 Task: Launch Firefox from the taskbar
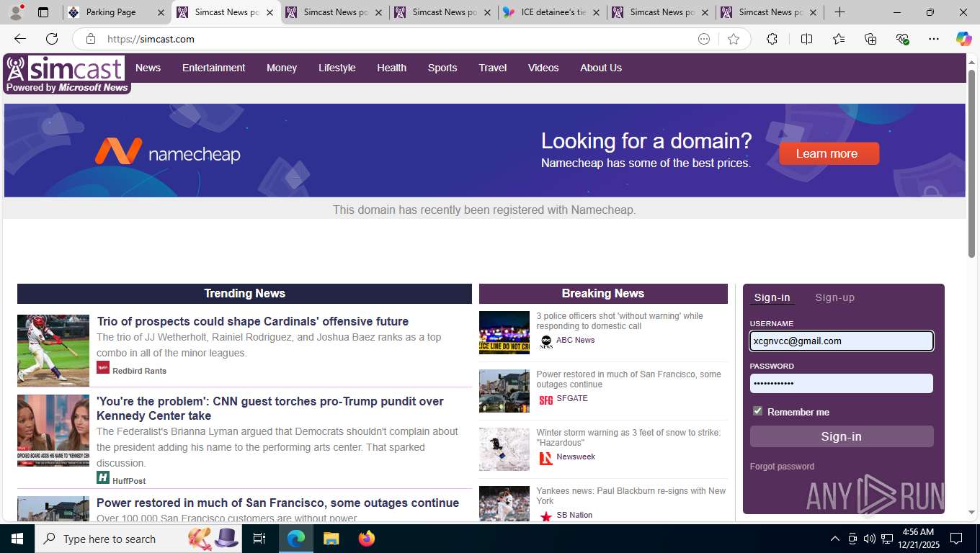367,539
